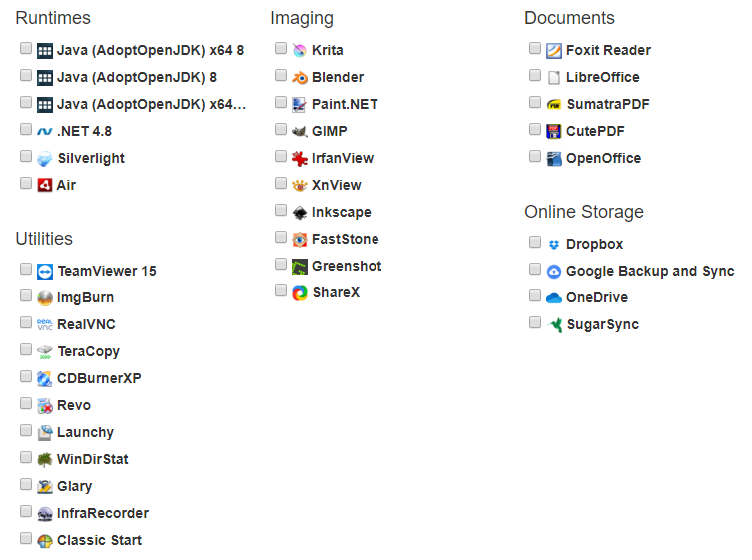The height and width of the screenshot is (560, 752).
Task: Click the Foxit Reader icon
Action: (x=554, y=50)
